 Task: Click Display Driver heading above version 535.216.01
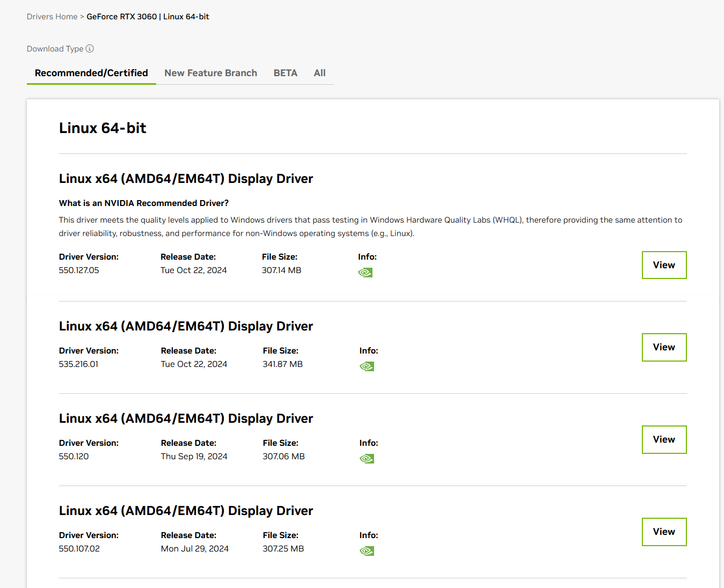pos(186,326)
